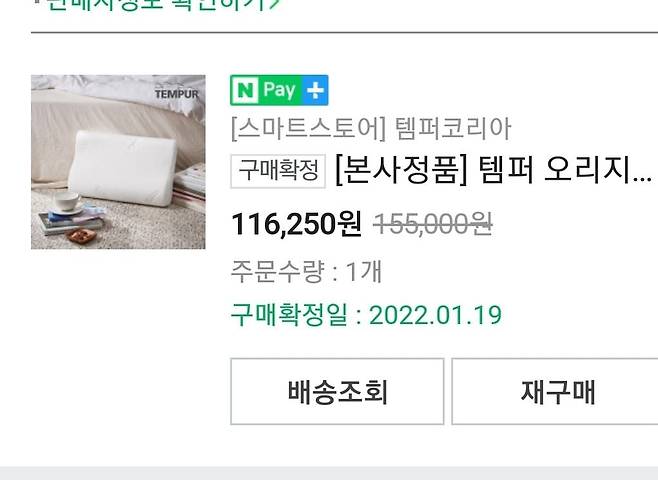
Task: Reorder the item with the 재구매 button
Action: (x=555, y=391)
